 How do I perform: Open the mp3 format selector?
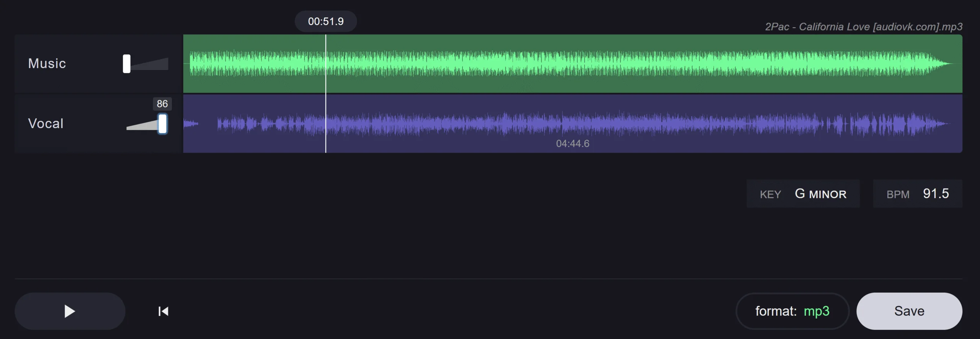[792, 311]
